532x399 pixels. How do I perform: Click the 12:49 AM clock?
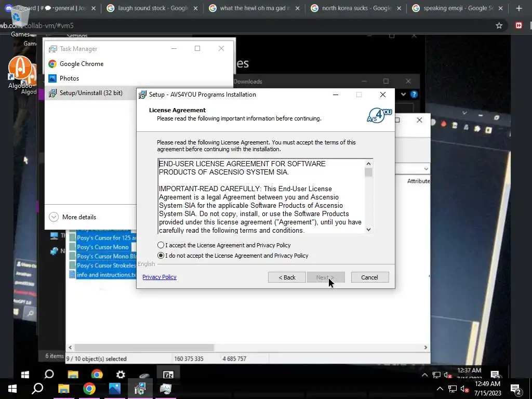[487, 384]
